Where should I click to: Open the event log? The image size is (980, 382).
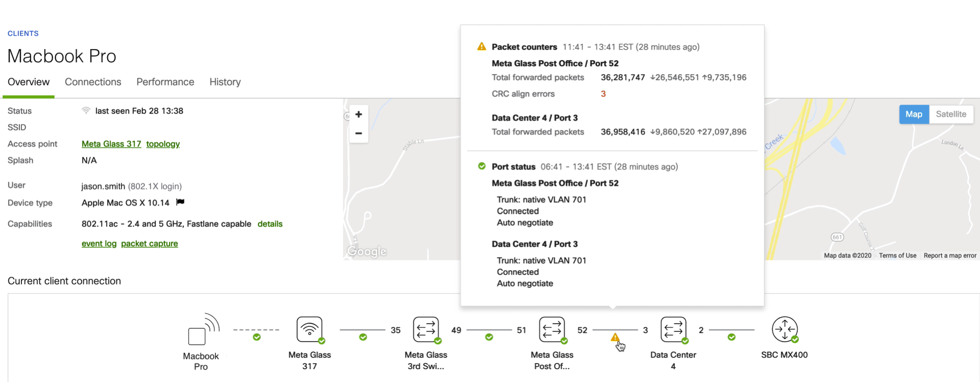tap(99, 244)
